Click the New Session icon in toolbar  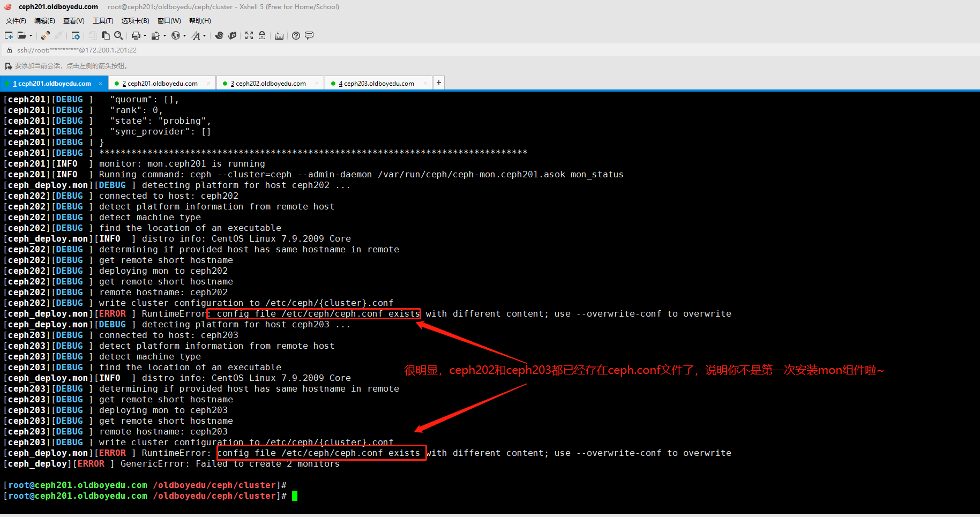click(x=9, y=35)
